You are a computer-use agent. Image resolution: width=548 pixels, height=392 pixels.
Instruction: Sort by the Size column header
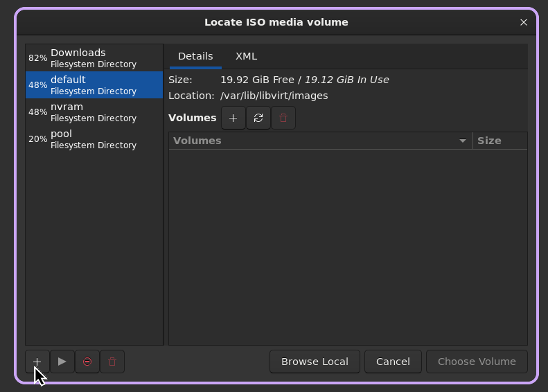pyautogui.click(x=489, y=141)
